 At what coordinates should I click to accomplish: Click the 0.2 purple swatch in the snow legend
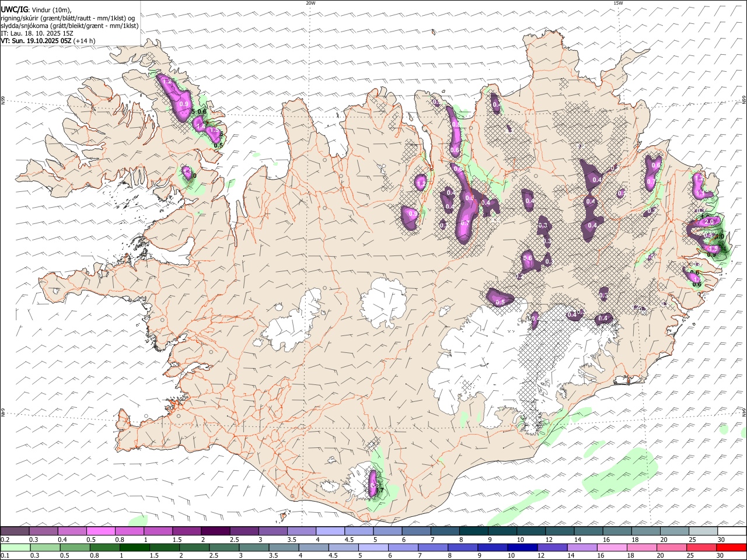coord(15,531)
